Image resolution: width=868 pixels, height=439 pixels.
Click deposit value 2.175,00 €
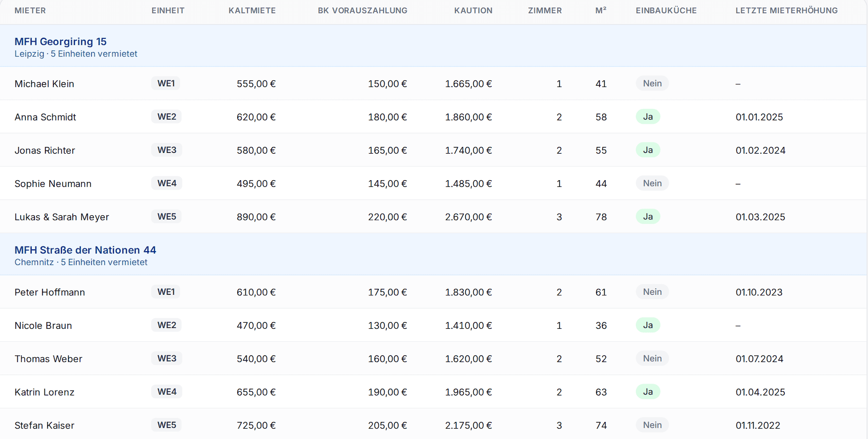coord(469,425)
